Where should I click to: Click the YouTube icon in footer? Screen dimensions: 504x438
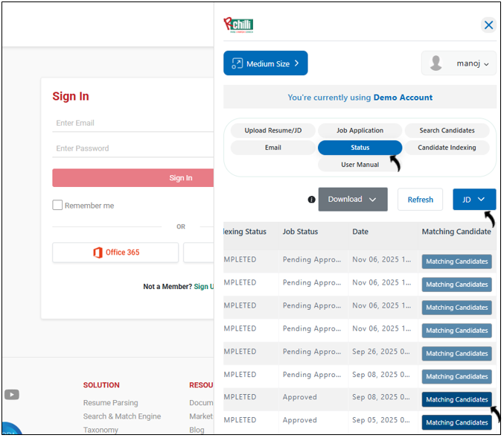(12, 395)
